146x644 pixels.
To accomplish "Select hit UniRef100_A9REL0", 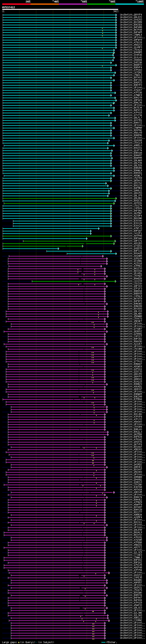I will [x=131, y=146].
